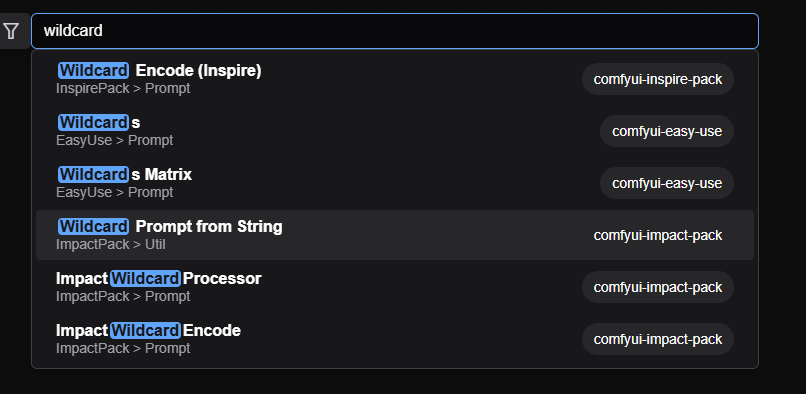806x394 pixels.
Task: Add the ImpactWildcardProcessor node
Action: tap(395, 287)
